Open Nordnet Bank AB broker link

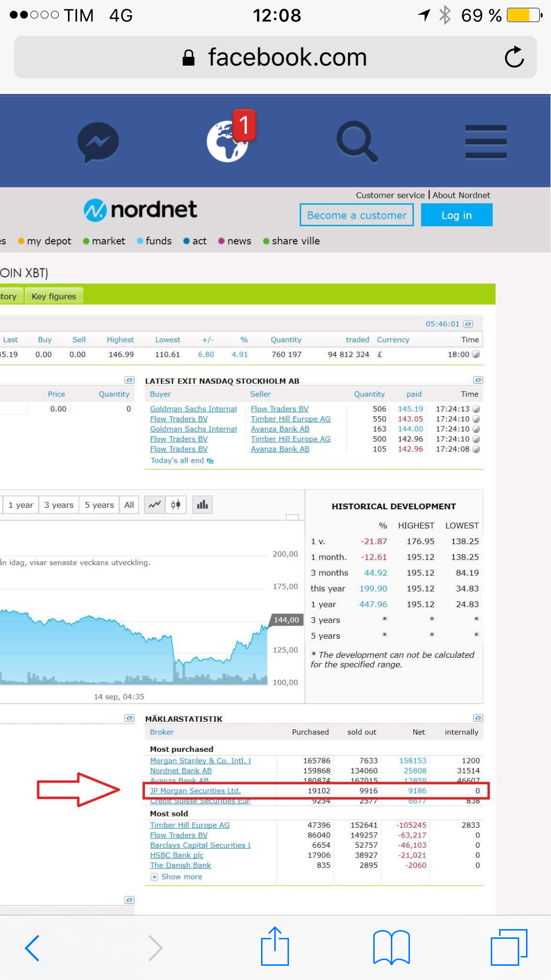181,770
